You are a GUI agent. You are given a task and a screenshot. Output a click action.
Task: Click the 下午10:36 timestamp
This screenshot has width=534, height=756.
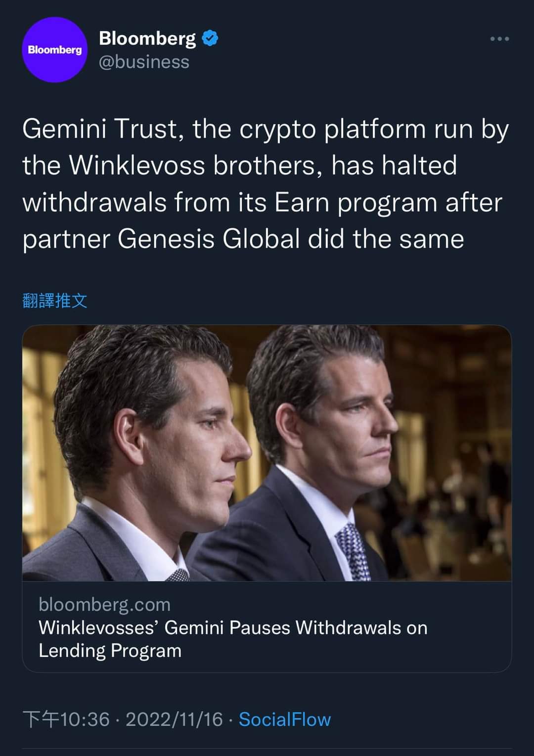(x=66, y=719)
